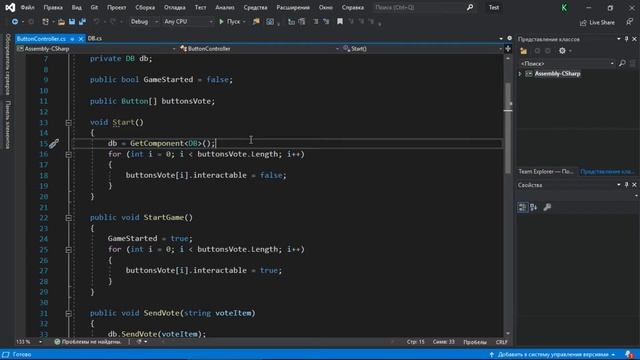This screenshot has height=360, width=640.
Task: Click the Properties wrench pages icon
Action: (547, 207)
